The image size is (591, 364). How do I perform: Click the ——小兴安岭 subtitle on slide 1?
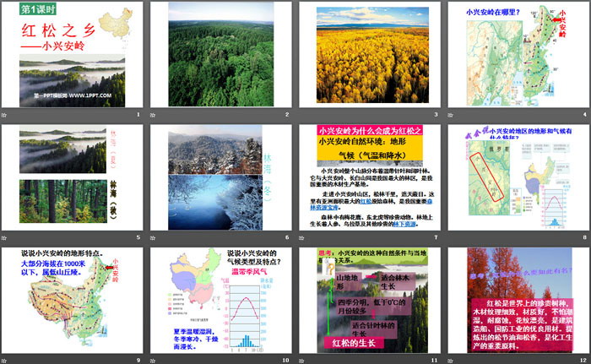[x=52, y=46]
